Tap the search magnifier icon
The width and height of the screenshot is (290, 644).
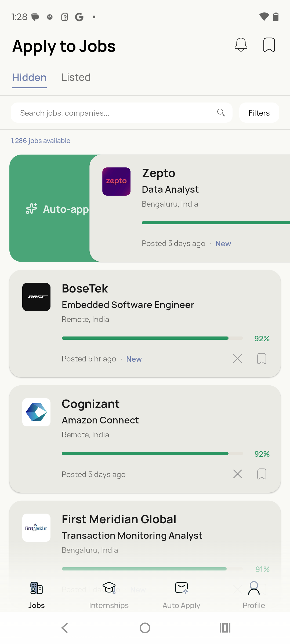221,112
